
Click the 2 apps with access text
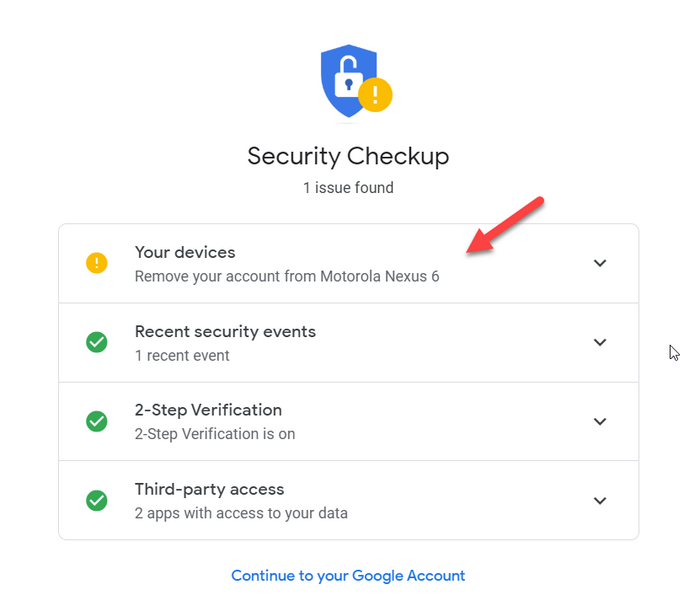point(241,514)
